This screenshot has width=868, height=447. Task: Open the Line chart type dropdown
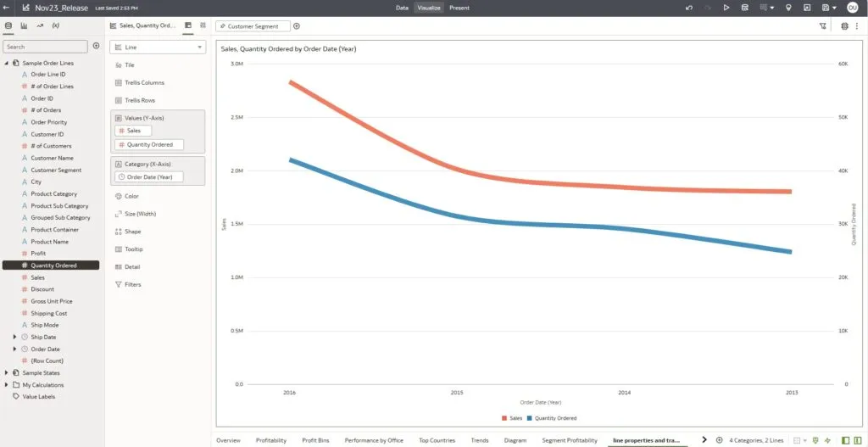point(158,47)
